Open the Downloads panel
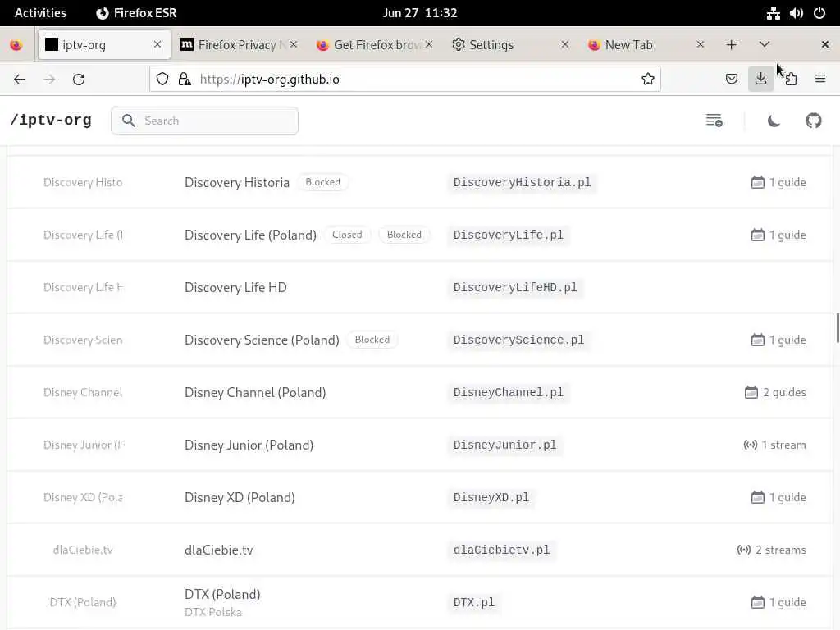Image resolution: width=840 pixels, height=630 pixels. tap(760, 80)
